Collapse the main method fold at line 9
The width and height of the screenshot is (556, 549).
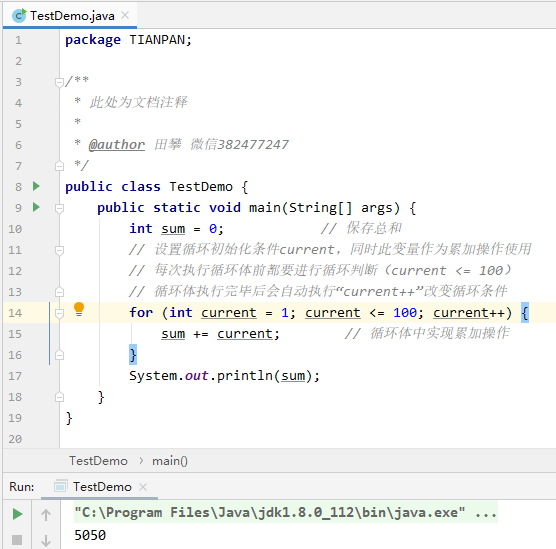pos(59,208)
